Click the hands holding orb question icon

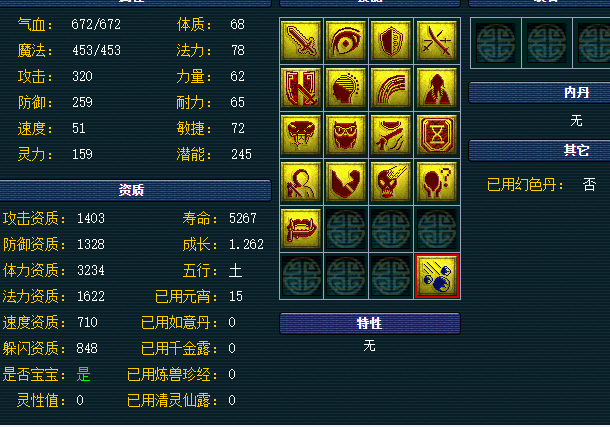coord(436,182)
